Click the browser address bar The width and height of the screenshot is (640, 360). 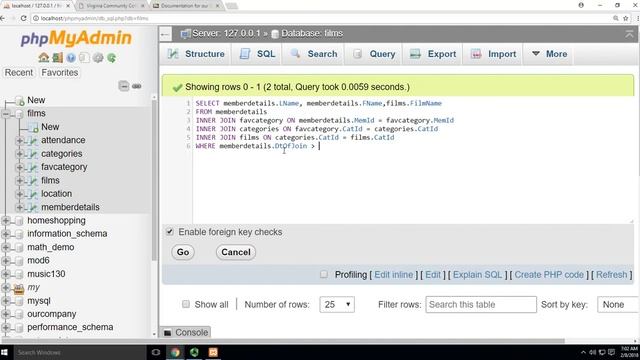(x=322, y=18)
